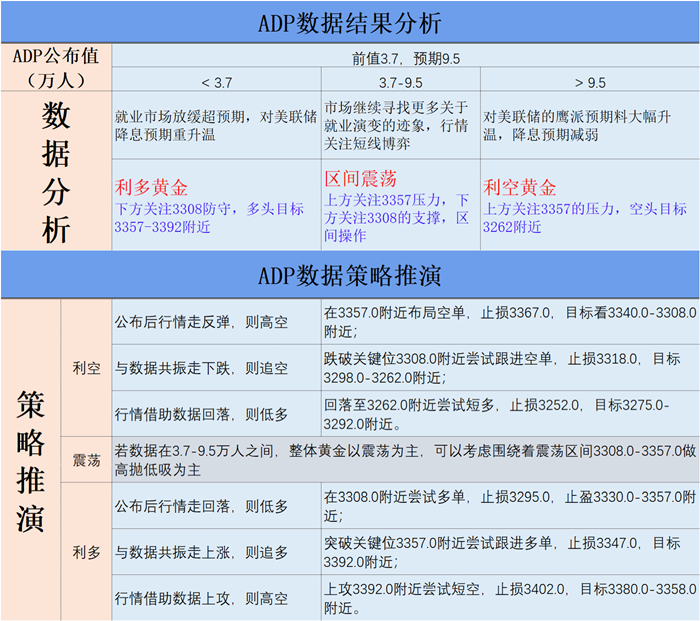The image size is (700, 621).
Task: Select the red '利空黄金' heading
Action: (x=519, y=188)
